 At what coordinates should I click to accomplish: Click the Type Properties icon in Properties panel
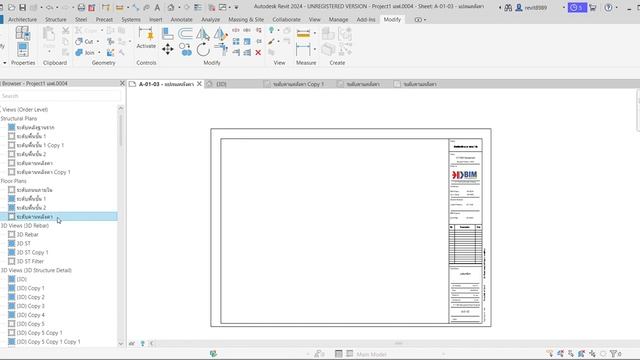pyautogui.click(x=22, y=33)
